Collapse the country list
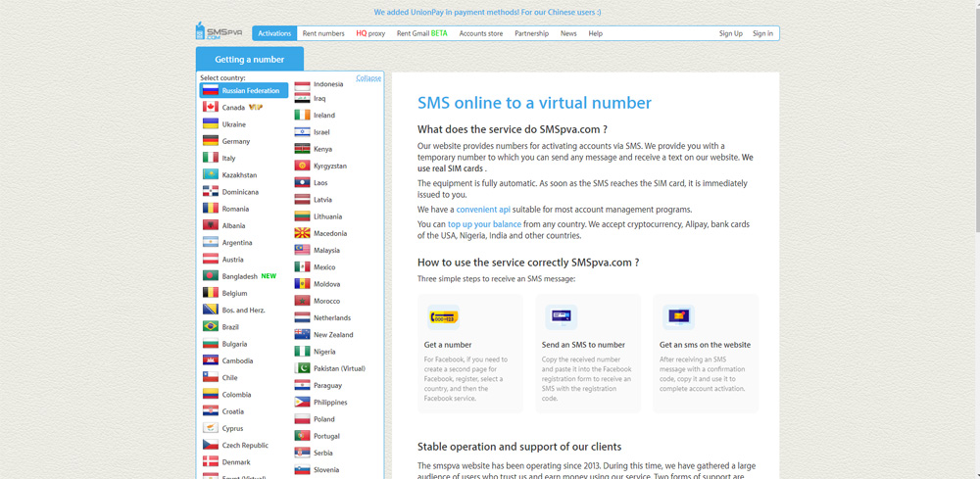The width and height of the screenshot is (980, 479). pos(368,78)
